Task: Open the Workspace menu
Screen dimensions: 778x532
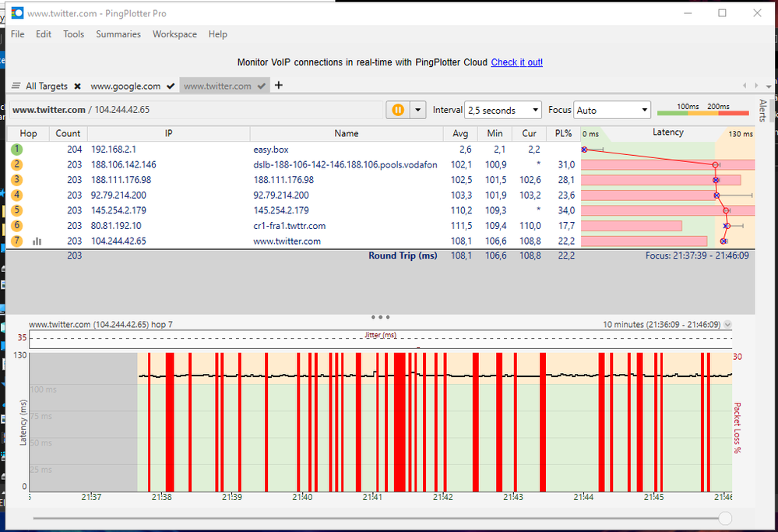Action: tap(174, 33)
